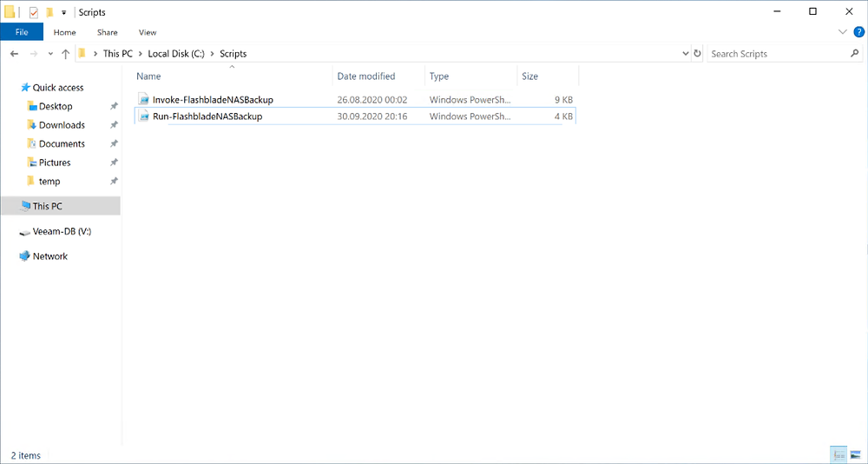This screenshot has height=464, width=868.
Task: Switch to the Home ribbon tab
Action: 65,32
